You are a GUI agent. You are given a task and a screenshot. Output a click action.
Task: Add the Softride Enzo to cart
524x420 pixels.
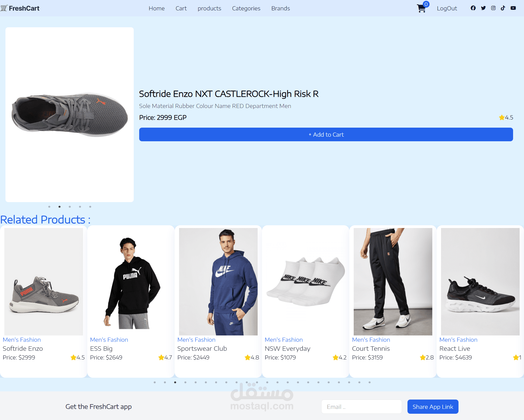tap(326, 134)
